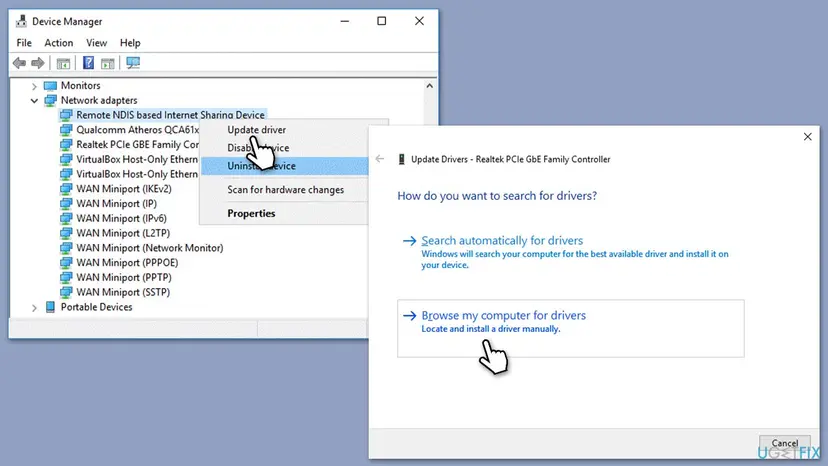Viewport: 828px width, 466px height.
Task: Click the Portable Devices category icon
Action: [x=50, y=307]
